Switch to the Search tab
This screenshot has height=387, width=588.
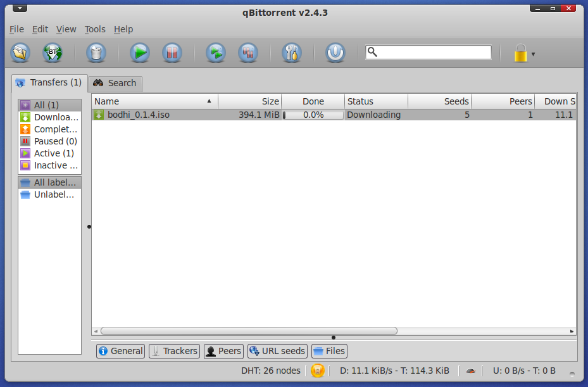coord(115,83)
